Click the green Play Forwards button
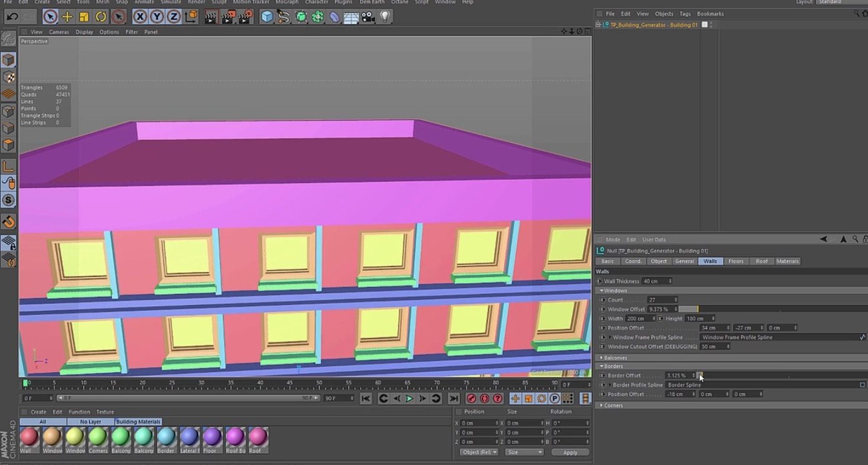 (x=409, y=398)
